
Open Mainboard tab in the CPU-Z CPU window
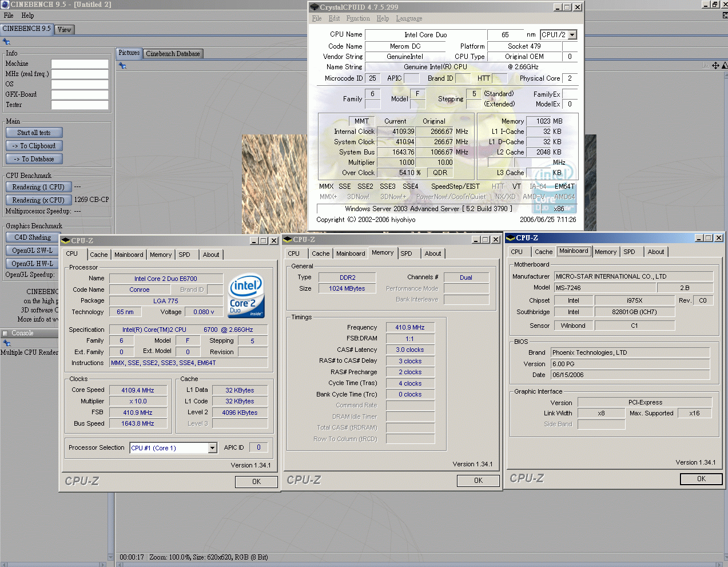(x=129, y=255)
